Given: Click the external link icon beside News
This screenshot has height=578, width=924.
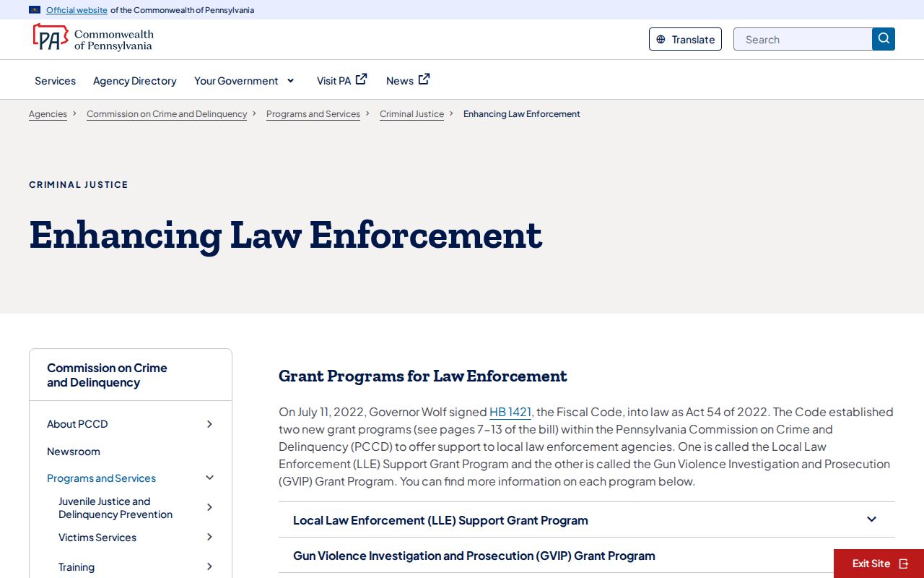Looking at the screenshot, I should pos(424,79).
